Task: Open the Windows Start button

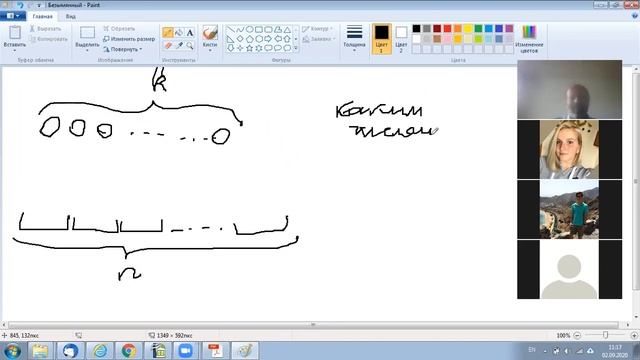Action: click(13, 351)
